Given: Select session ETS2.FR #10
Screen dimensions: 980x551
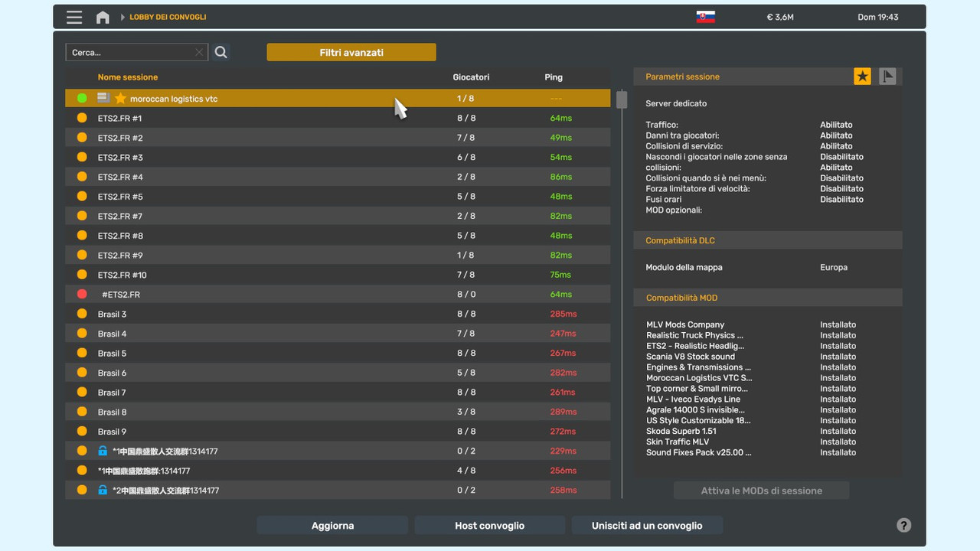Looking at the screenshot, I should tap(338, 275).
